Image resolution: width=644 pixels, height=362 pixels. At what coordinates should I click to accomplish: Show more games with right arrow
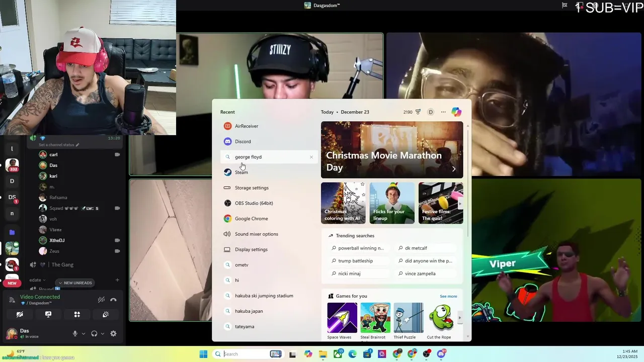tap(460, 318)
